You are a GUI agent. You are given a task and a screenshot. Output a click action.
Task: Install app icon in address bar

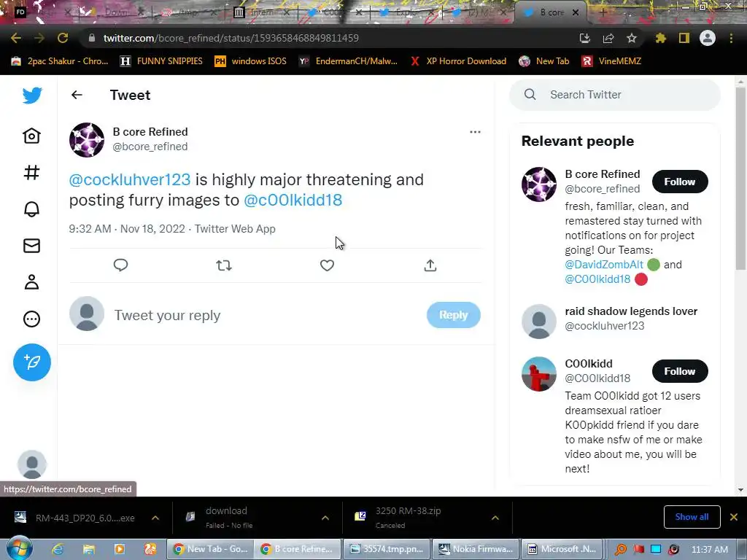585,38
